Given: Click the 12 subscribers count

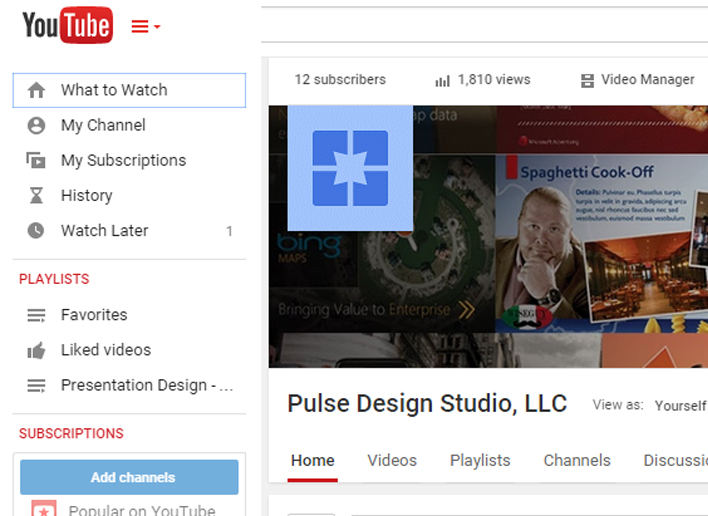Looking at the screenshot, I should 340,79.
